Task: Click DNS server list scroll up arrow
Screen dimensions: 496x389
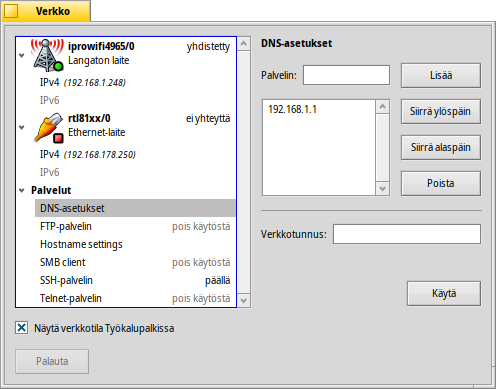Action: coord(383,106)
